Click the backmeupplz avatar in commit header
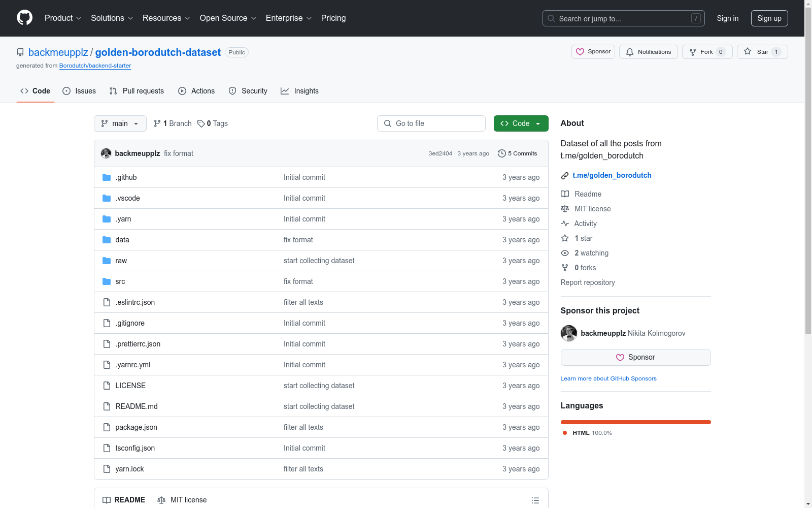The image size is (812, 508). [106, 153]
